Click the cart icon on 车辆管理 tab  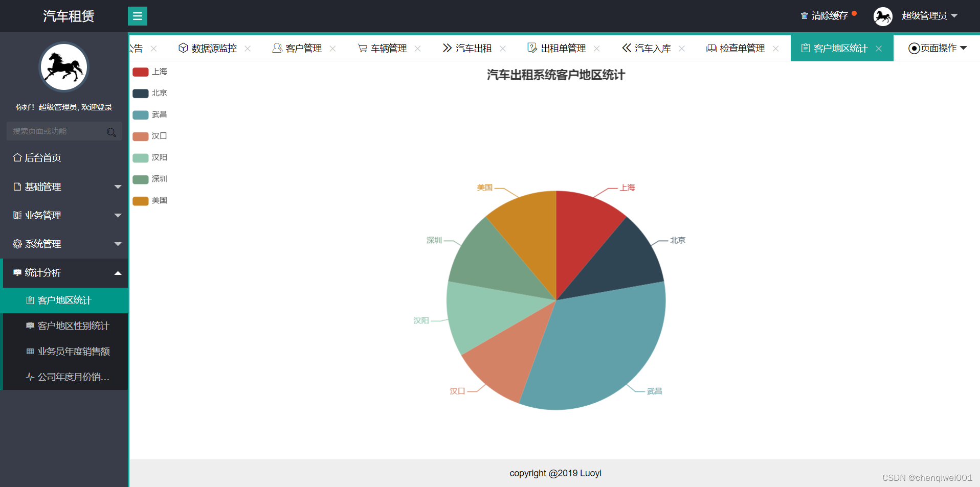coord(363,48)
